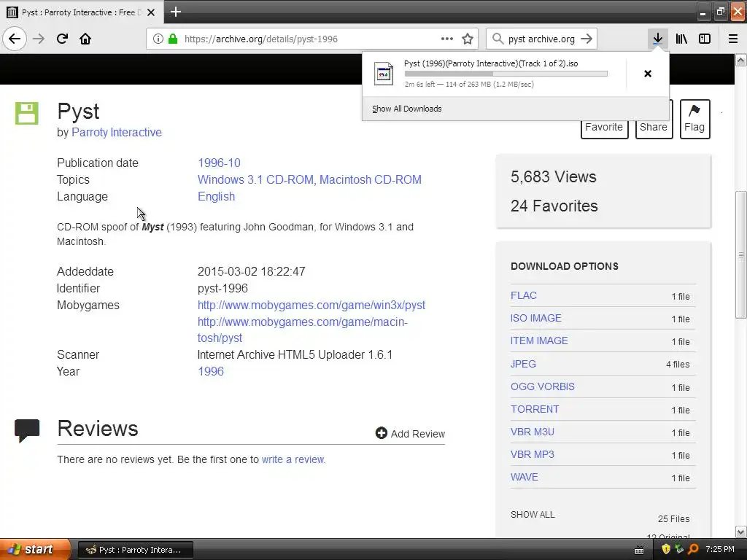747x560 pixels.
Task: Open the mobygames win3x pyst link
Action: [x=311, y=306]
